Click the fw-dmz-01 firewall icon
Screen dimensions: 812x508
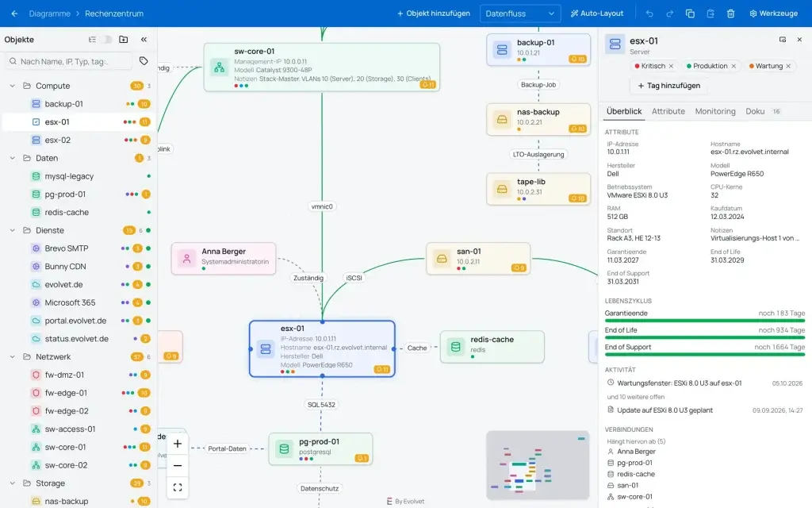36,375
